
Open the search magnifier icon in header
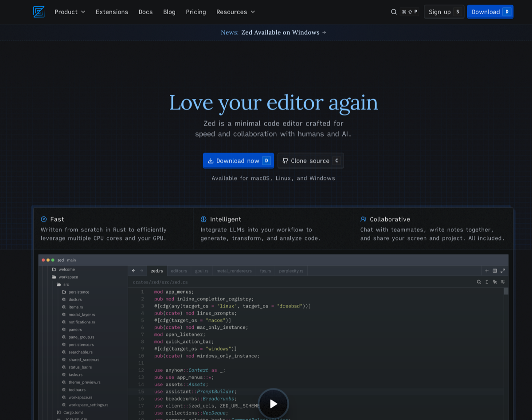point(394,12)
